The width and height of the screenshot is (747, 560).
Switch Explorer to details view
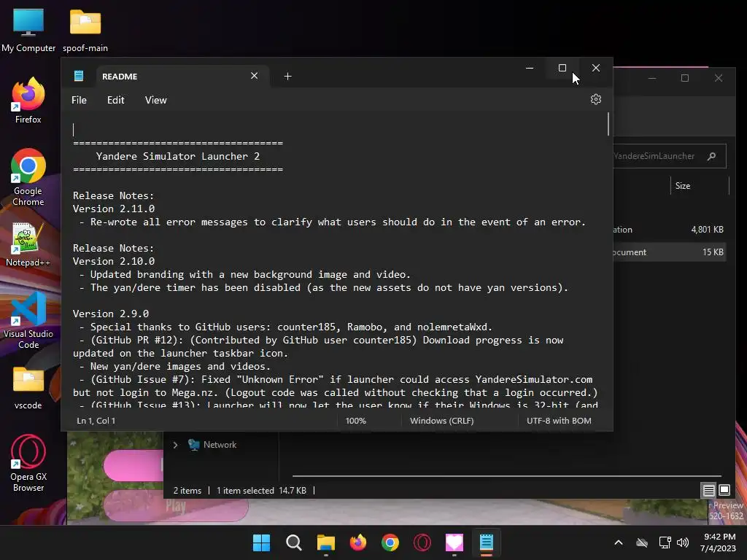709,490
